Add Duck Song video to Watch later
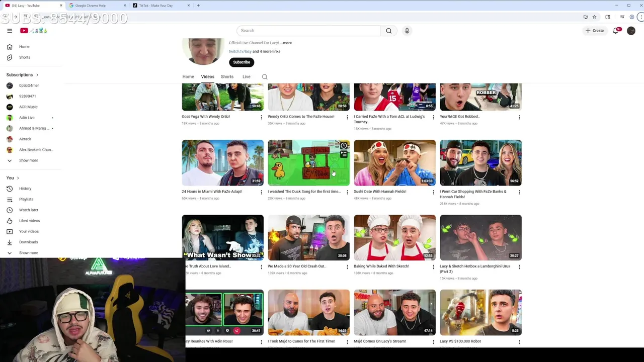Image resolution: width=644 pixels, height=362 pixels. (x=344, y=146)
